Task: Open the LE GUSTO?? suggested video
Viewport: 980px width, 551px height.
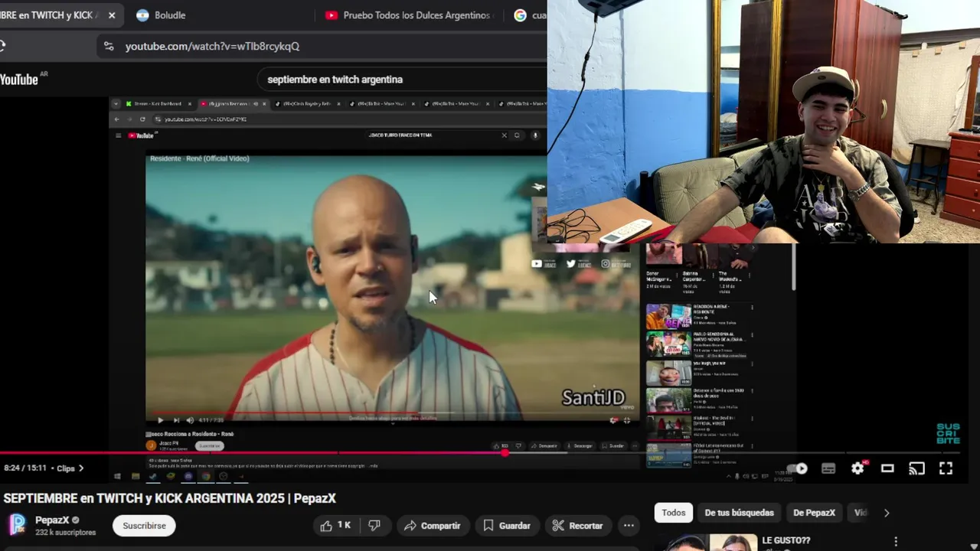Action: pos(786,540)
